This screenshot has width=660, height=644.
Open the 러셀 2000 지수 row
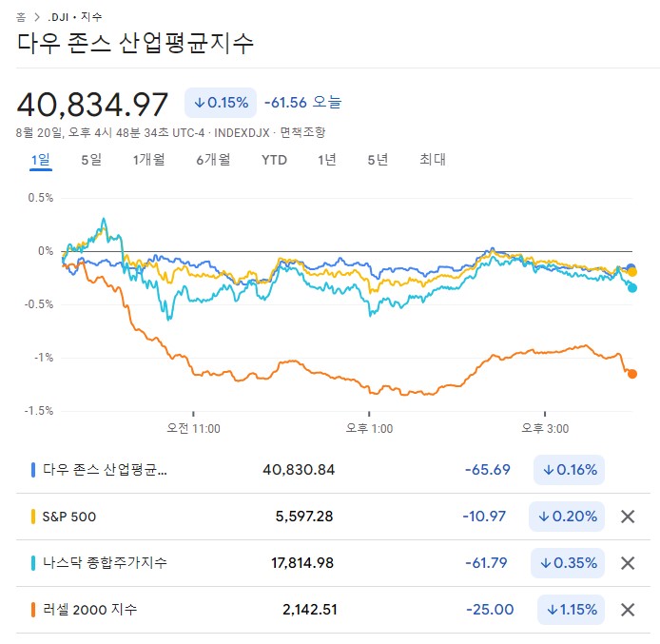coord(89,609)
